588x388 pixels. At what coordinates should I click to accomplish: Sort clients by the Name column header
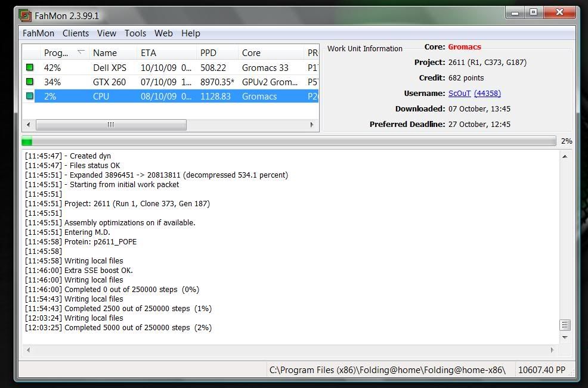click(113, 53)
